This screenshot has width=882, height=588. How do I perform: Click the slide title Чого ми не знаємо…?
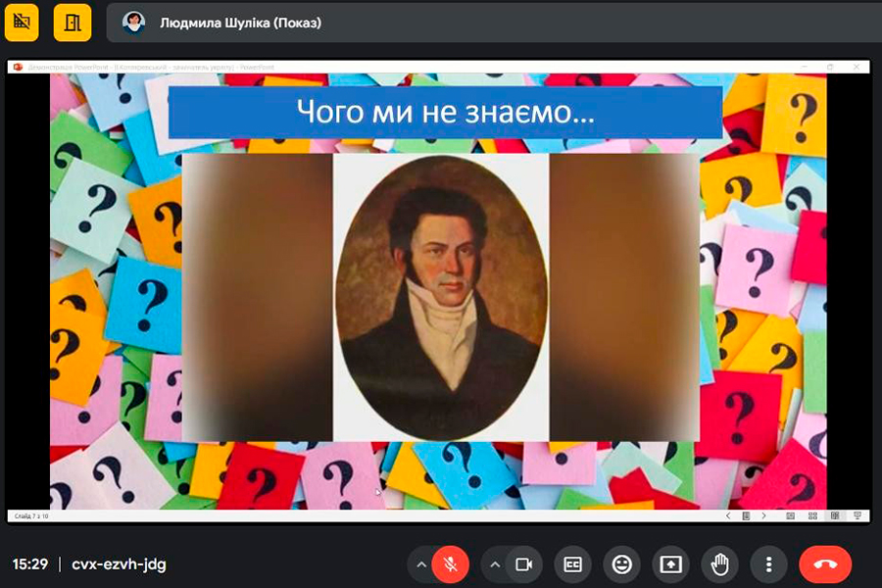(445, 112)
